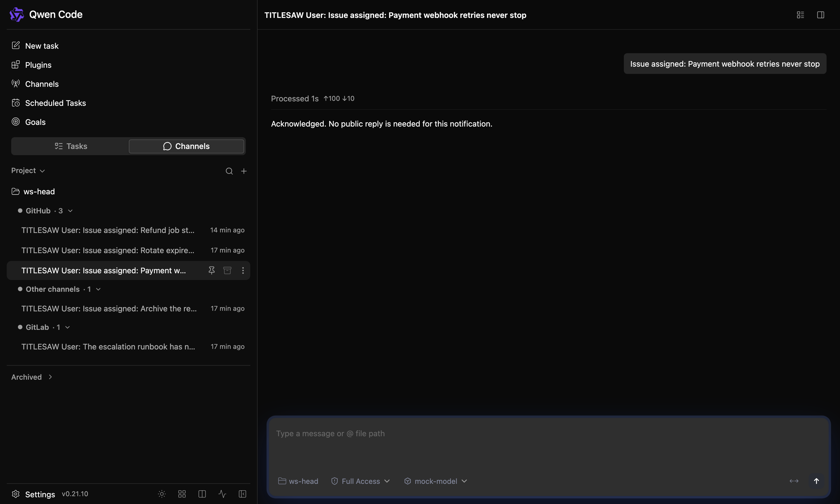
Task: Expand the composer width arrows icon
Action: point(794,481)
